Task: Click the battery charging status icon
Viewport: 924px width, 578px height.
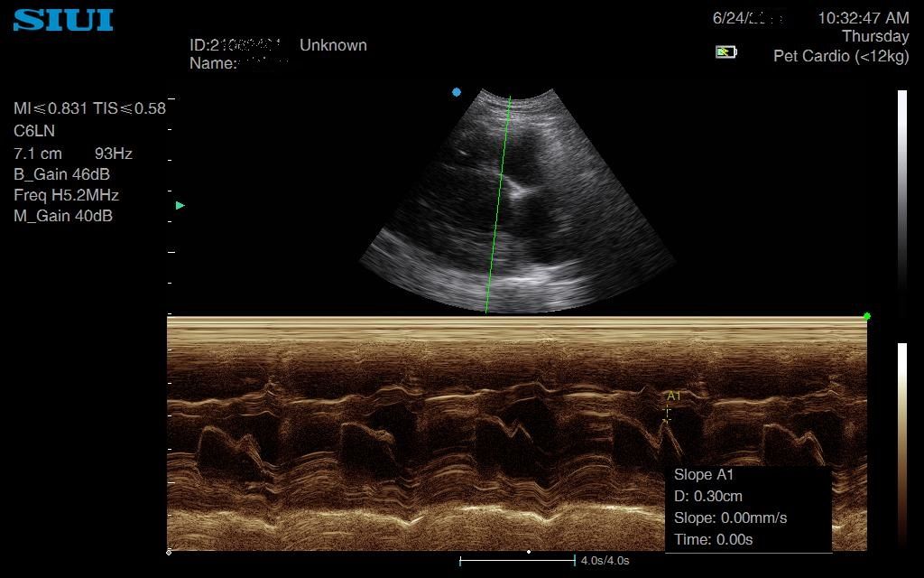Action: click(x=726, y=52)
